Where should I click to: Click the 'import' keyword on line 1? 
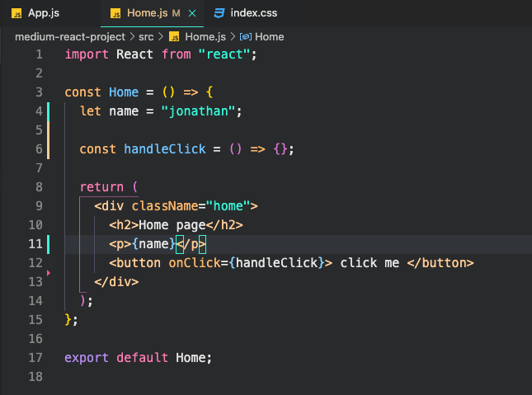click(x=87, y=54)
